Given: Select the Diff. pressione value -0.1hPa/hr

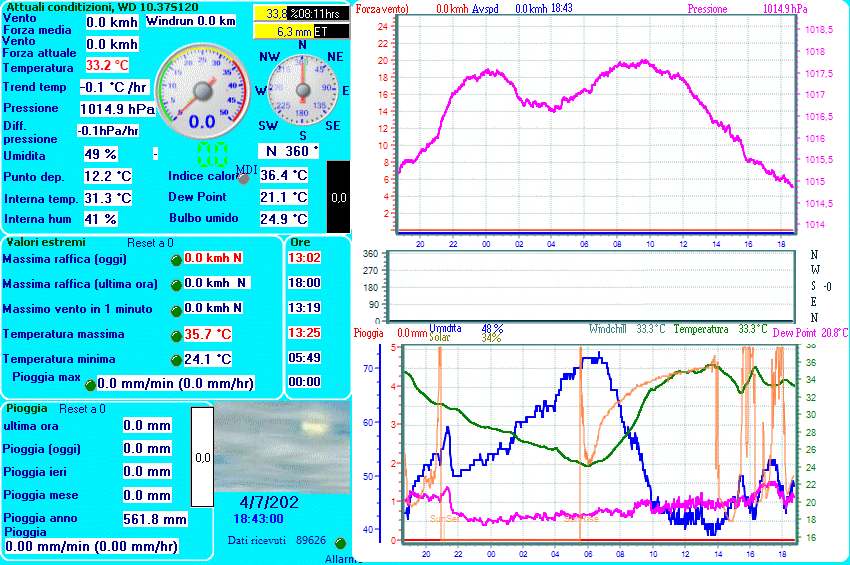Looking at the screenshot, I should [x=108, y=131].
